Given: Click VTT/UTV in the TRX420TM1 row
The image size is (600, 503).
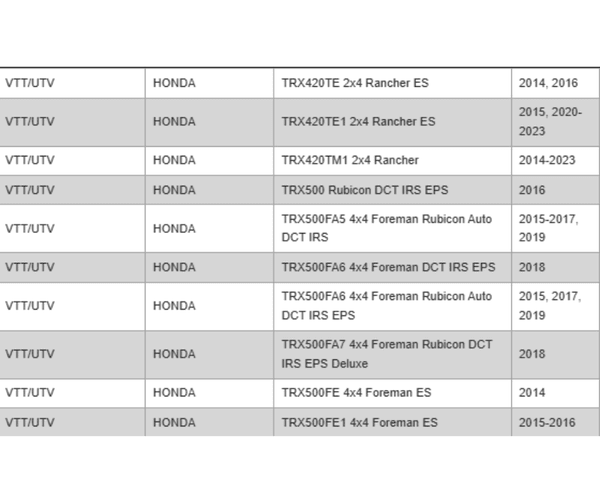Looking at the screenshot, I should pyautogui.click(x=30, y=160).
